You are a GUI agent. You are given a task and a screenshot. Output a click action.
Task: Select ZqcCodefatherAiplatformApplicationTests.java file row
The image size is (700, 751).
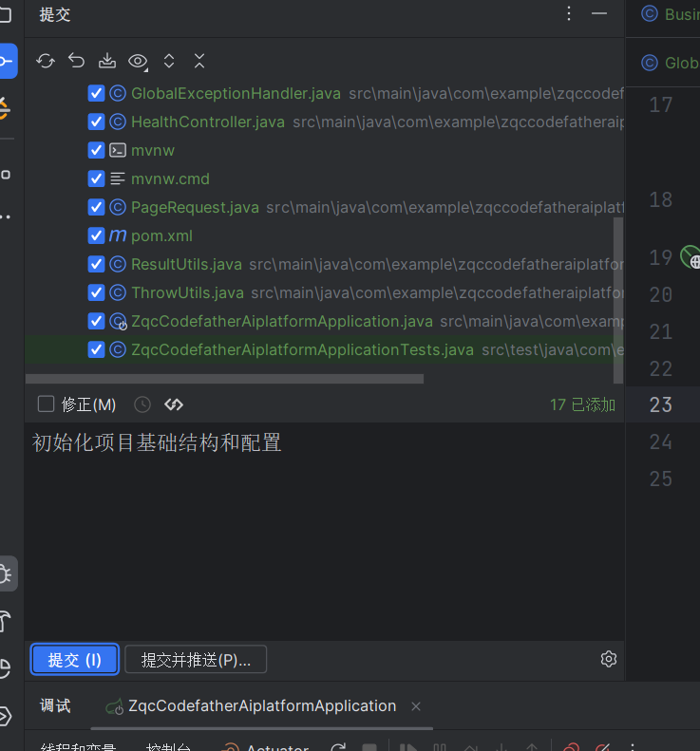click(324, 349)
